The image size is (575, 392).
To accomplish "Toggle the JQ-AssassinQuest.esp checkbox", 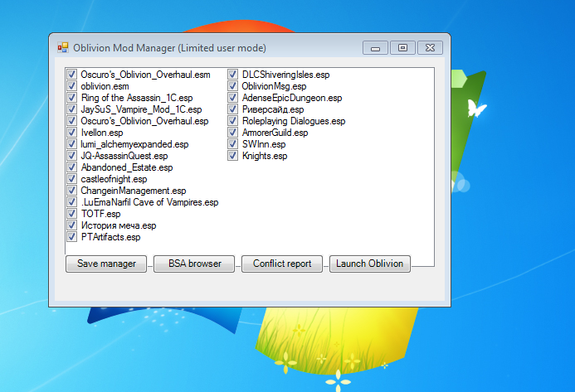I will click(x=71, y=156).
